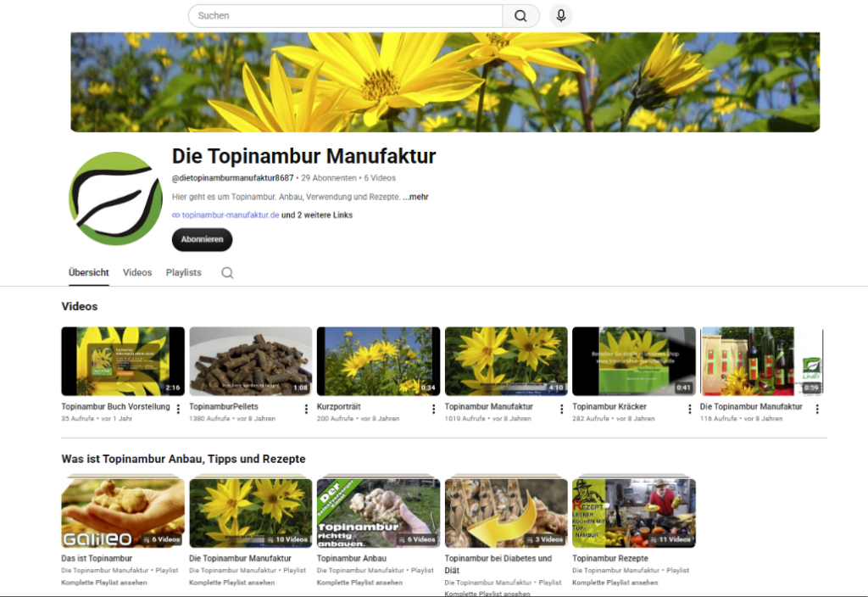Viewport: 868px width, 597px height.
Task: Click the Abonnieren button
Action: point(202,239)
